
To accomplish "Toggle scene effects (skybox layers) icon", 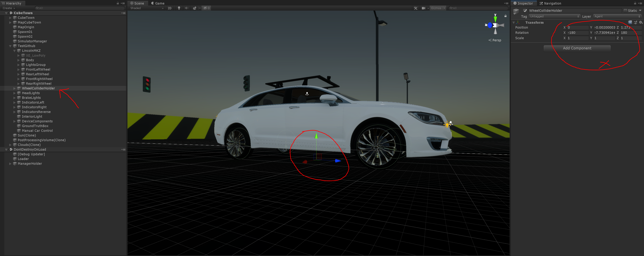I will click(x=194, y=8).
